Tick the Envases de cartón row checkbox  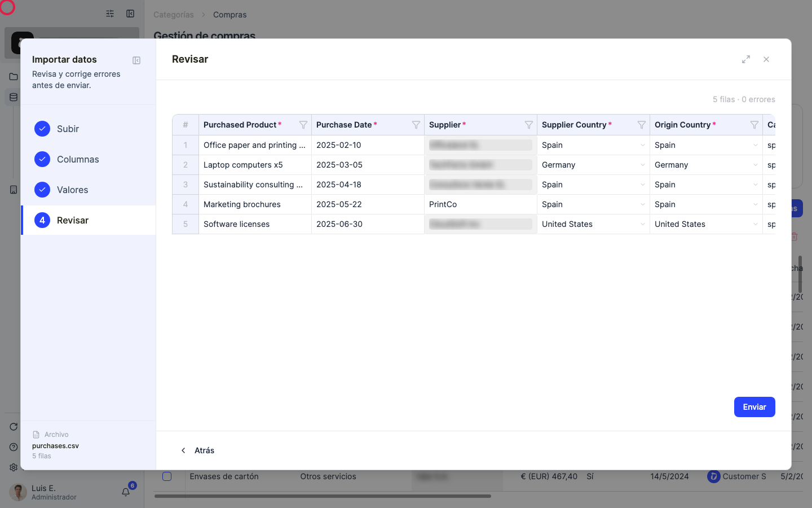[167, 476]
